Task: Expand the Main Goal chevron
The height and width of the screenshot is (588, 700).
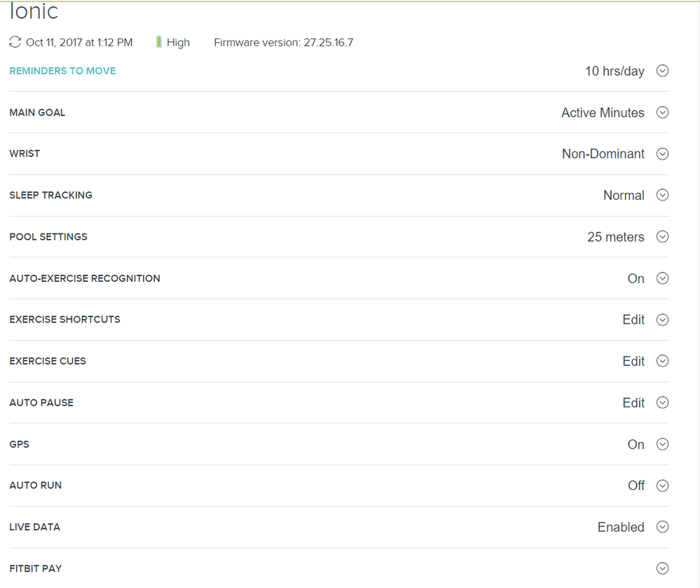Action: [662, 112]
